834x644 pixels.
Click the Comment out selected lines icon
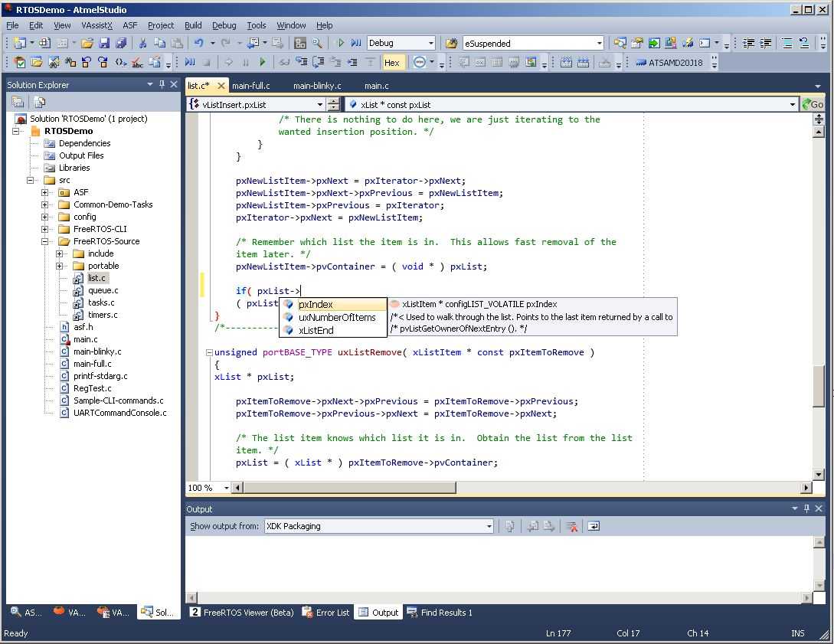[x=787, y=43]
